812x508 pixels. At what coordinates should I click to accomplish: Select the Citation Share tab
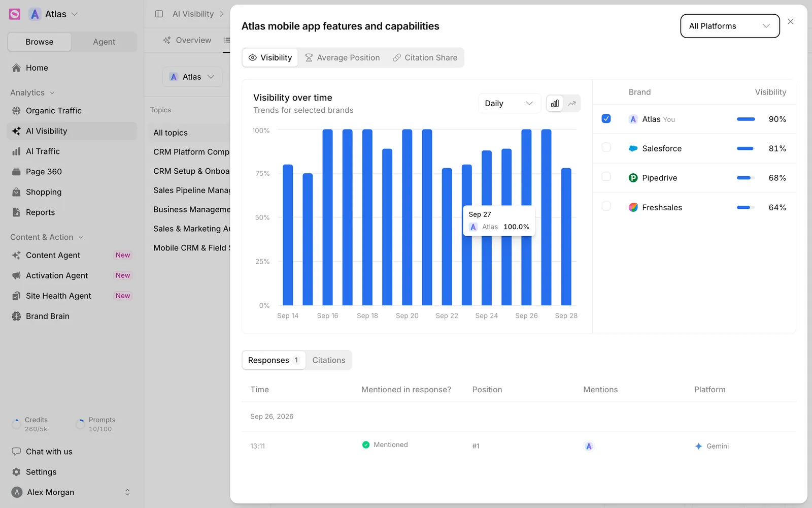point(425,57)
